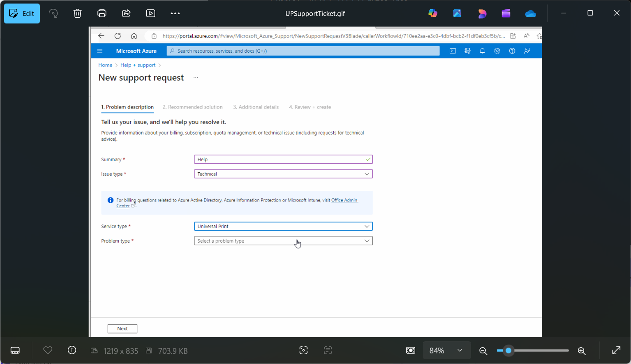Open Azure portal settings gear

[x=497, y=51]
